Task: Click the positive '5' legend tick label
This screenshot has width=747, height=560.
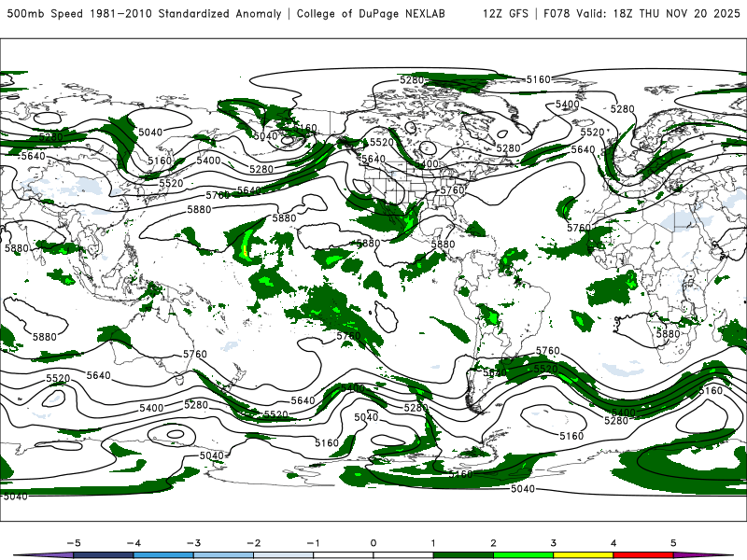Action: tap(673, 543)
